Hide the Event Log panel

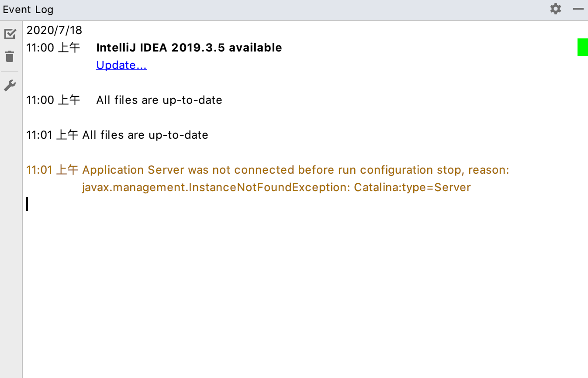578,9
